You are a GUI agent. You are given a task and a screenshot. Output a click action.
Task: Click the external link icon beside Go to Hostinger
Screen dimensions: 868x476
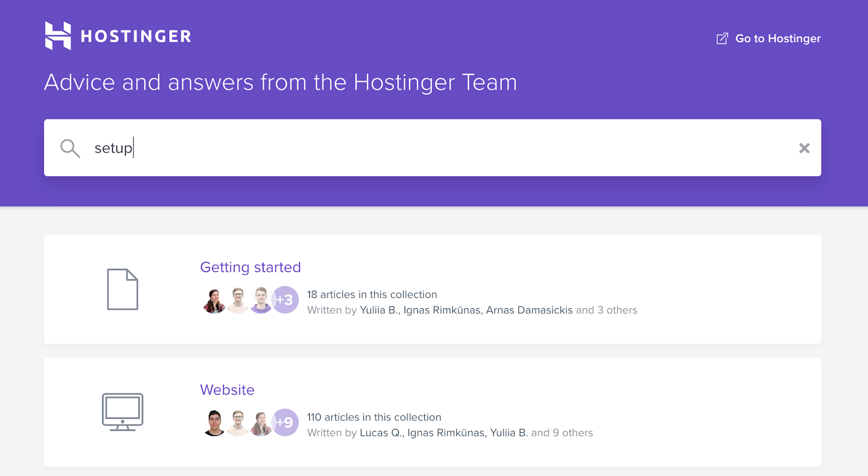pyautogui.click(x=722, y=39)
